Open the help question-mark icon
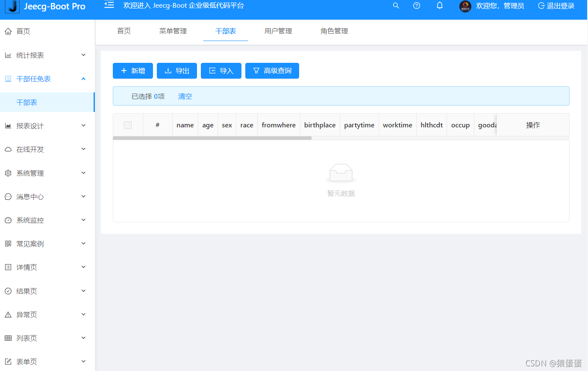588x371 pixels. click(417, 6)
